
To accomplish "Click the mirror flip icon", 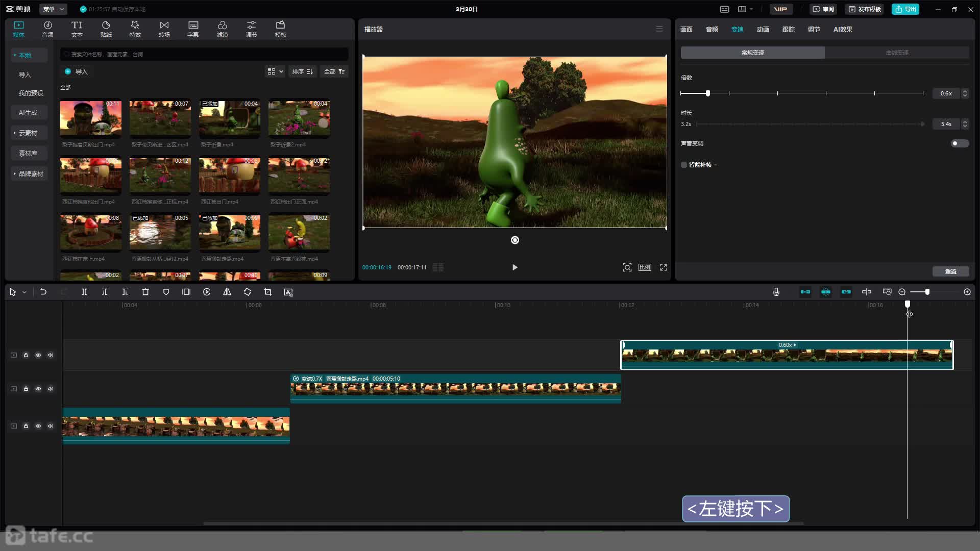I will click(x=227, y=292).
